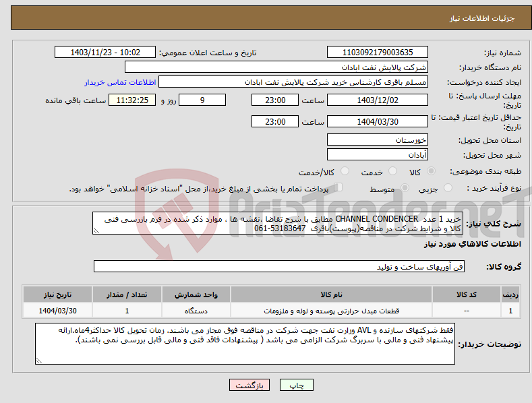Click the تعداد / مقدار column header

(127, 294)
